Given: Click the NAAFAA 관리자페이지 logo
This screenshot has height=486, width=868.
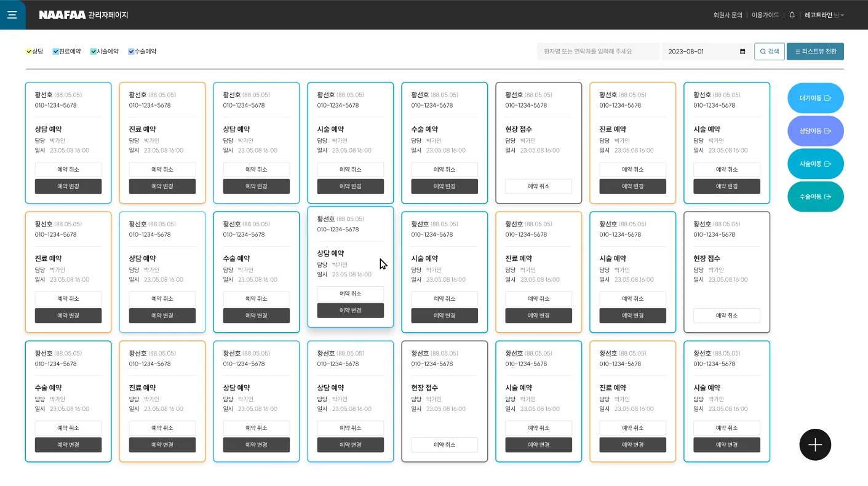Looking at the screenshot, I should pyautogui.click(x=84, y=15).
